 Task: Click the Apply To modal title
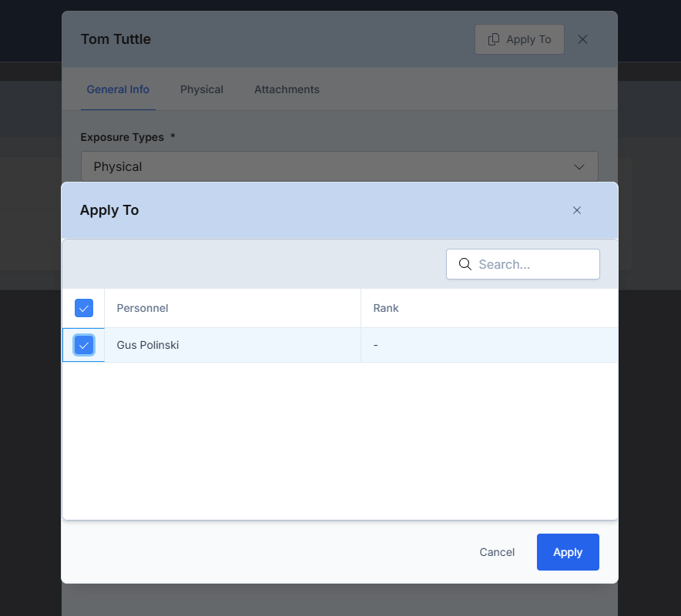(109, 210)
